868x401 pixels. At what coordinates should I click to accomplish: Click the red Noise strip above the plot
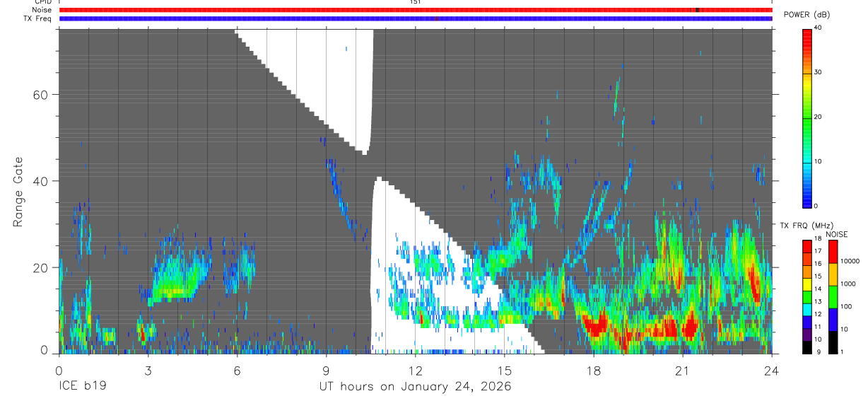pyautogui.click(x=416, y=10)
